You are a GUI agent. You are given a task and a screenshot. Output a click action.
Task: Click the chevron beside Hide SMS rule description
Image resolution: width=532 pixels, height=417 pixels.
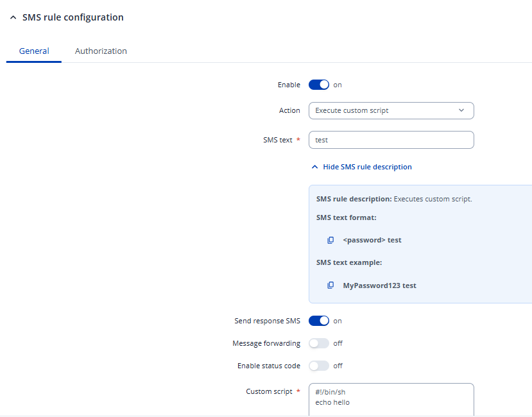(x=314, y=167)
